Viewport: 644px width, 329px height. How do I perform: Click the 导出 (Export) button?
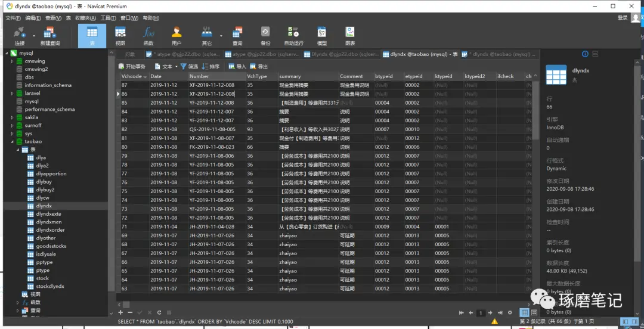pos(259,67)
